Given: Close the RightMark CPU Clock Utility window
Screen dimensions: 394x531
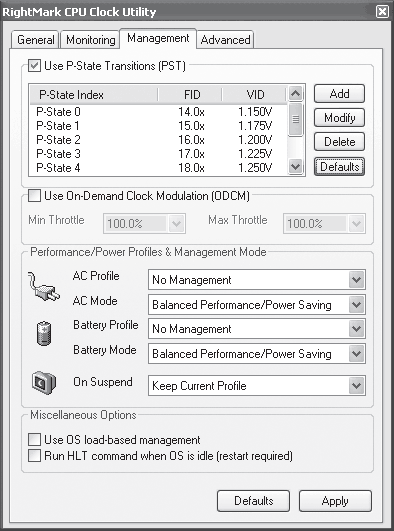Looking at the screenshot, I should click(382, 12).
